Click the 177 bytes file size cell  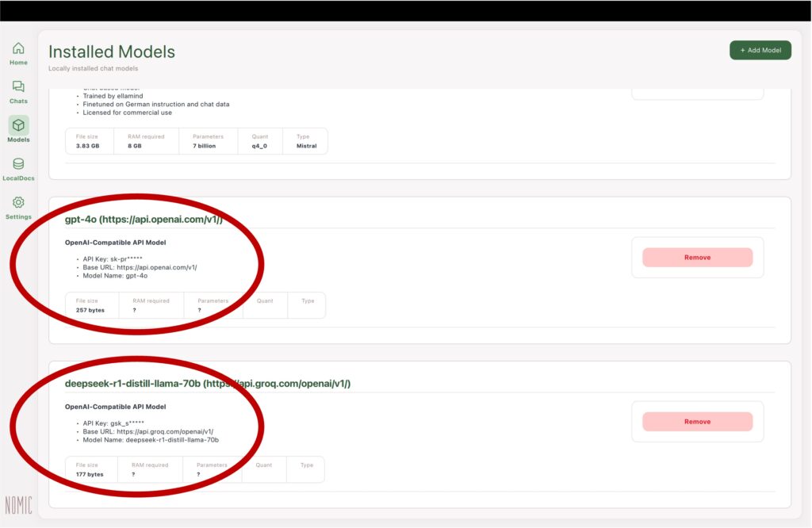(90, 469)
